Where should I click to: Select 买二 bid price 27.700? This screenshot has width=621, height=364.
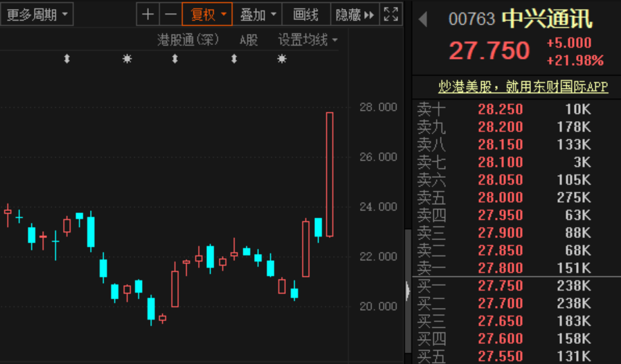coord(501,303)
